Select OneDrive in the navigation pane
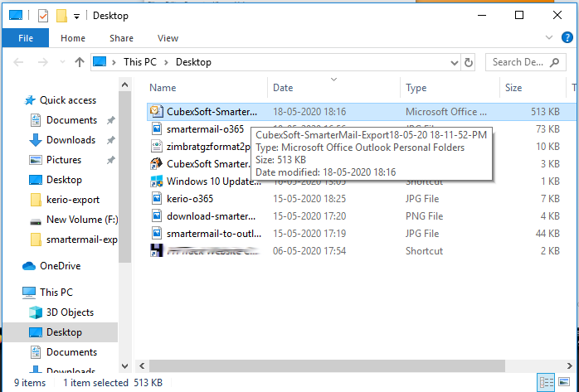 click(60, 266)
